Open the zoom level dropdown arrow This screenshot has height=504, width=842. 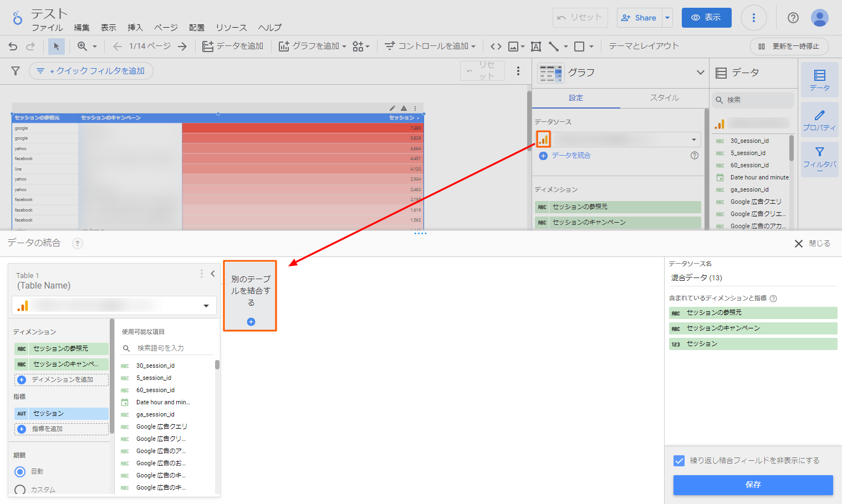pos(95,47)
